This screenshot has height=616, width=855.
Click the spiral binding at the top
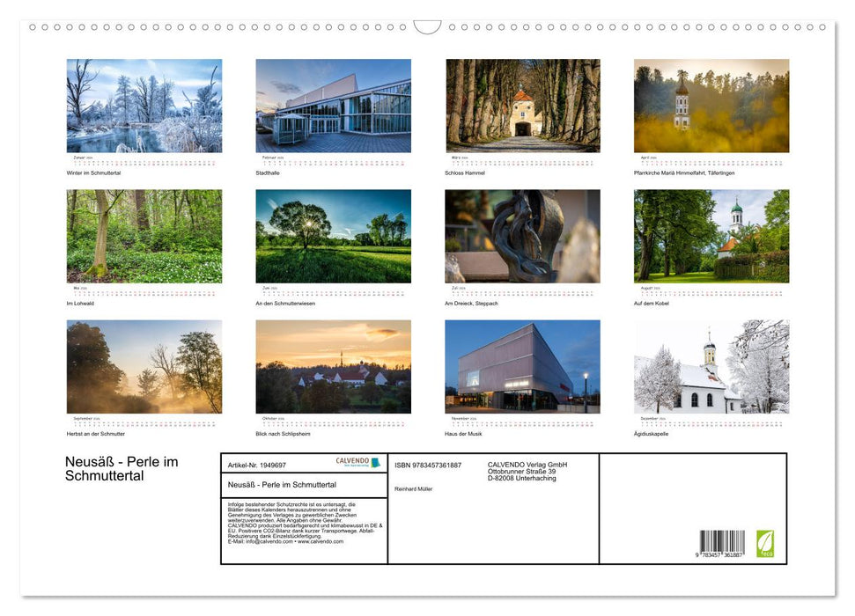click(427, 27)
